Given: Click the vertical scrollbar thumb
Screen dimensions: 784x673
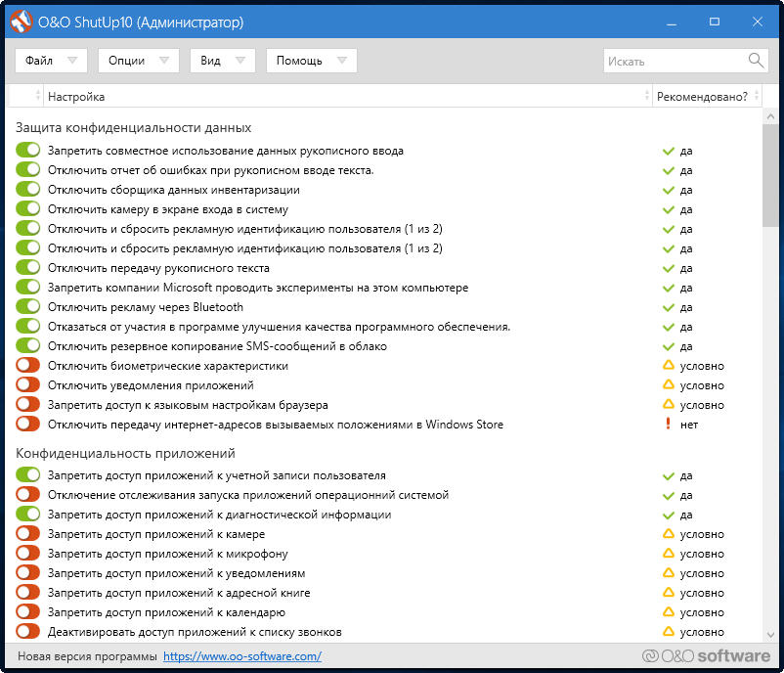Looking at the screenshot, I should [770, 175].
